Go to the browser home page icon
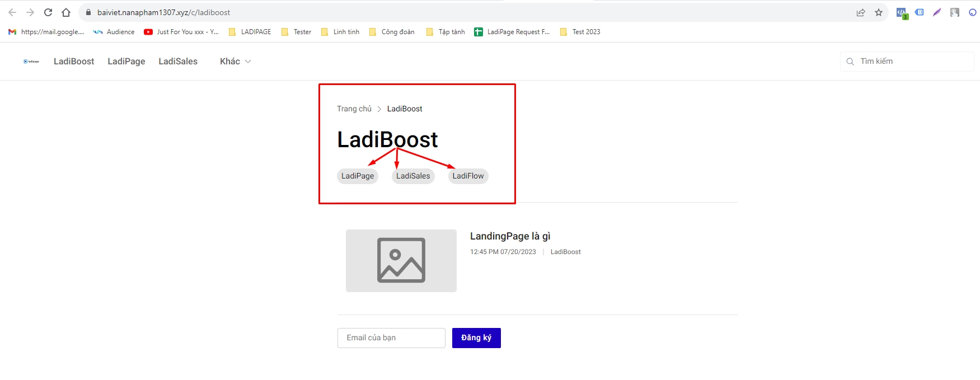980x380 pixels. 66,12
